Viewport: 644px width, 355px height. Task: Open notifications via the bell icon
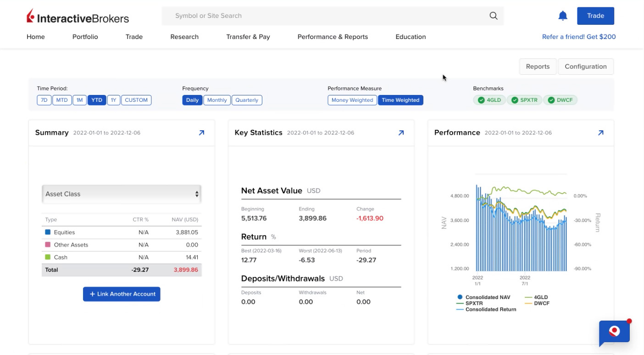point(562,15)
